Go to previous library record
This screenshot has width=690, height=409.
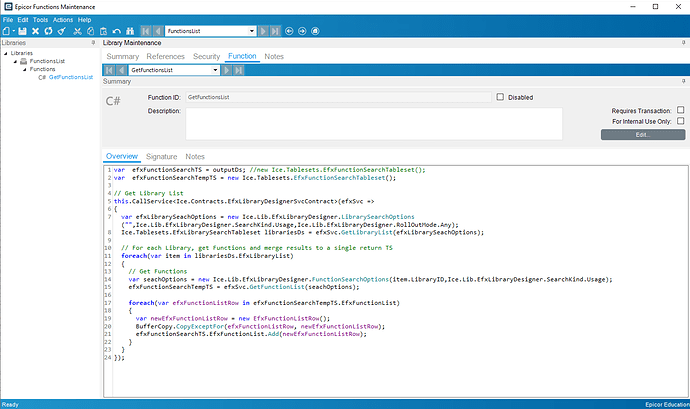tap(157, 31)
